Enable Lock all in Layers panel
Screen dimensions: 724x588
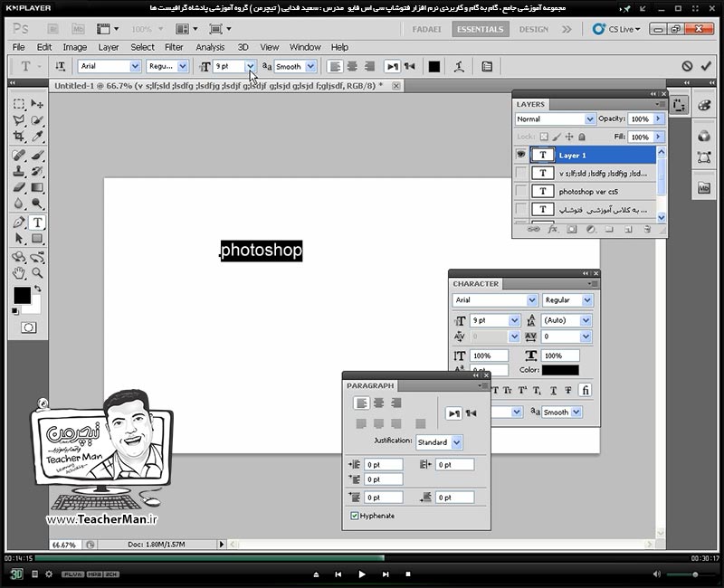coord(582,137)
